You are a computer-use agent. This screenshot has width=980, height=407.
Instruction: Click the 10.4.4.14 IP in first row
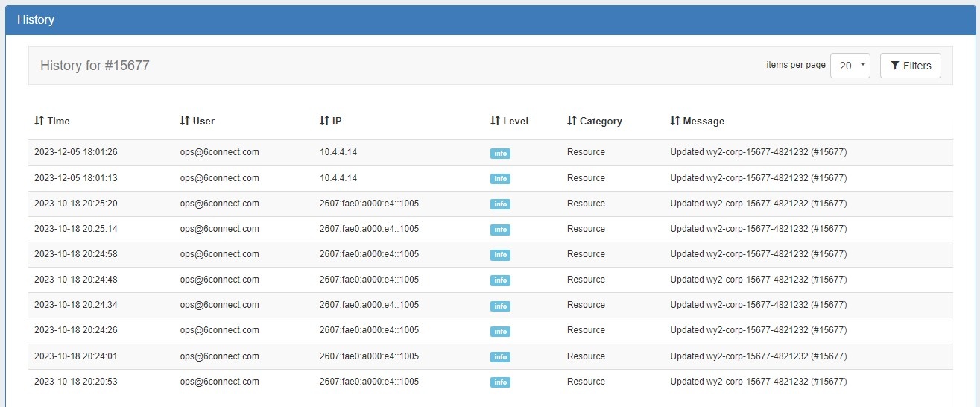338,152
